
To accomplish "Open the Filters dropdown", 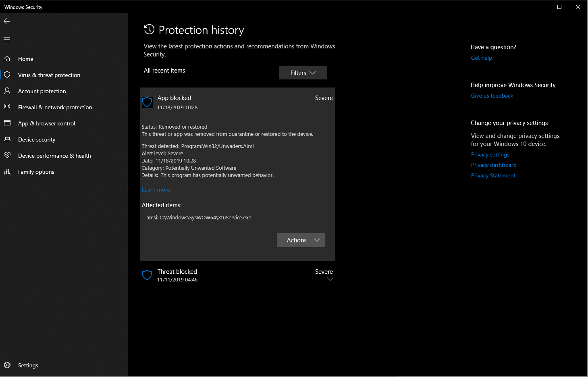I will 303,73.
